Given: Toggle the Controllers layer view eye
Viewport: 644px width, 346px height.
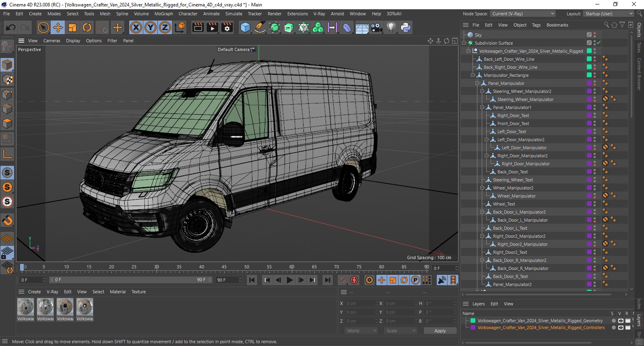Looking at the screenshot, I should (621, 327).
